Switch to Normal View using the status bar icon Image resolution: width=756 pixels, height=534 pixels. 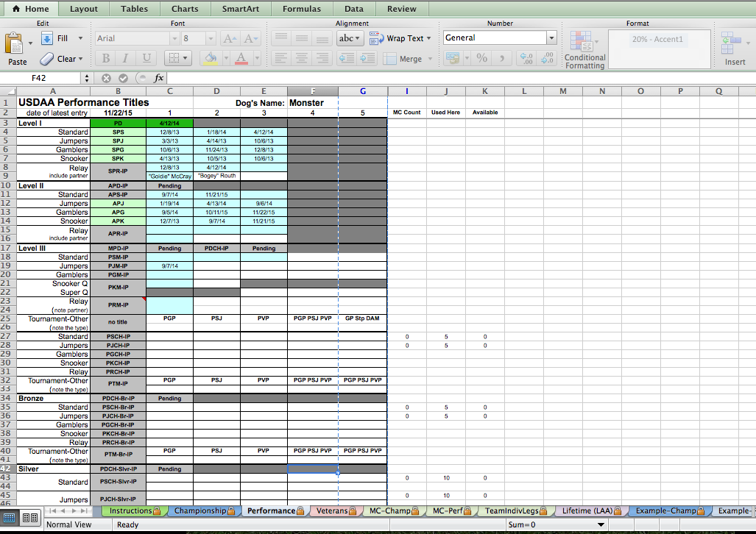click(x=10, y=518)
